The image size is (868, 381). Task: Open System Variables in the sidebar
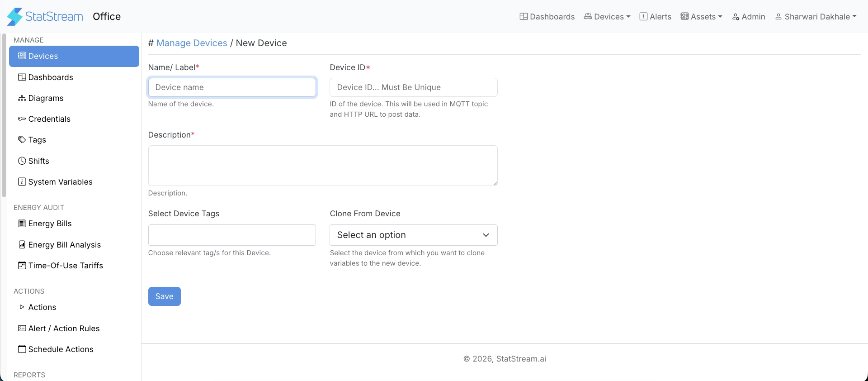coord(74,182)
